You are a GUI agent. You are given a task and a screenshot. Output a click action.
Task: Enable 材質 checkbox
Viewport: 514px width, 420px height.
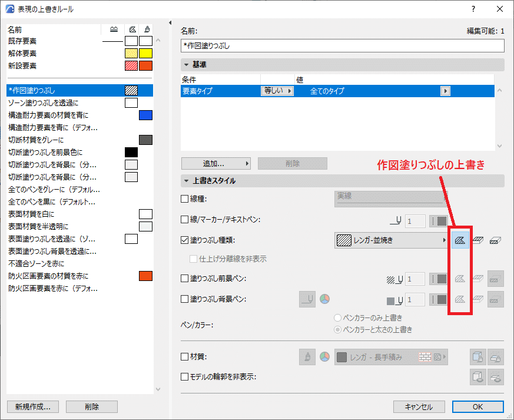pyautogui.click(x=184, y=356)
